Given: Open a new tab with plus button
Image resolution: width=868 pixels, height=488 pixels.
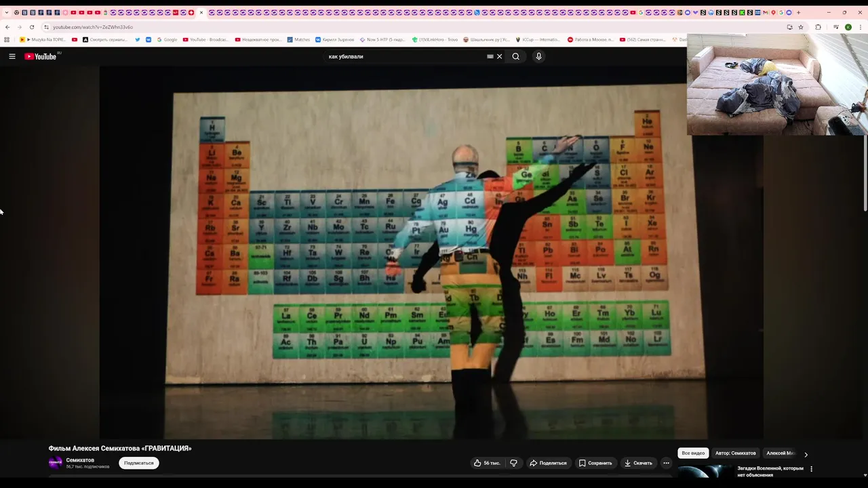Looking at the screenshot, I should [798, 12].
